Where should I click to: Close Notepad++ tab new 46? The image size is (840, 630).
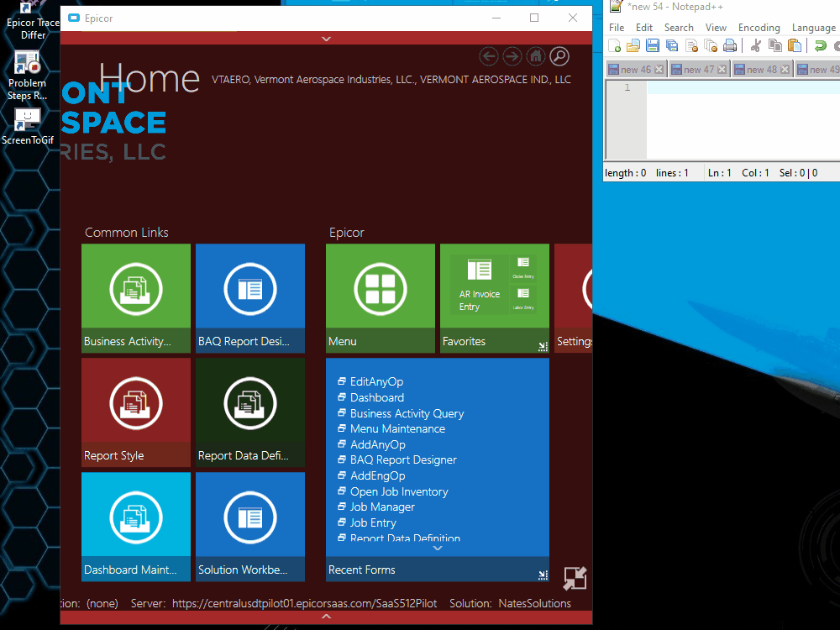659,69
